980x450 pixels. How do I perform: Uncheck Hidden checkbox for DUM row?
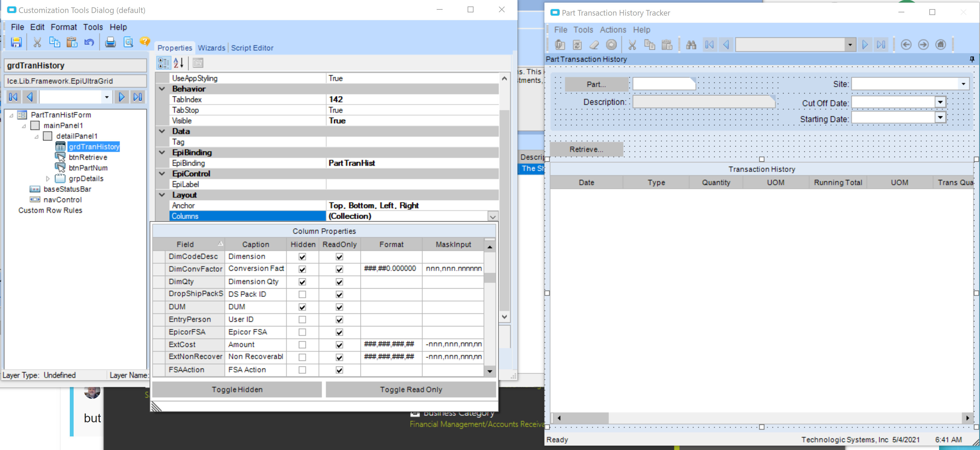coord(302,307)
